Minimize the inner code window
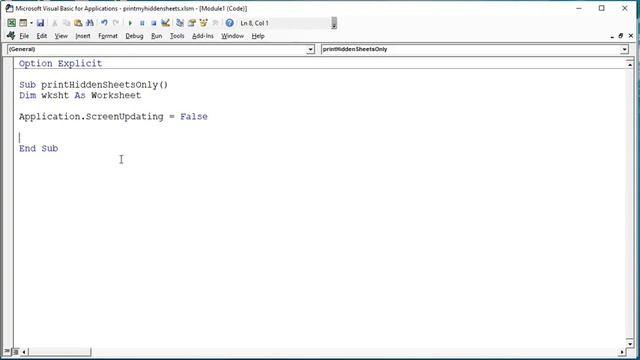The image size is (640, 360). 612,36
